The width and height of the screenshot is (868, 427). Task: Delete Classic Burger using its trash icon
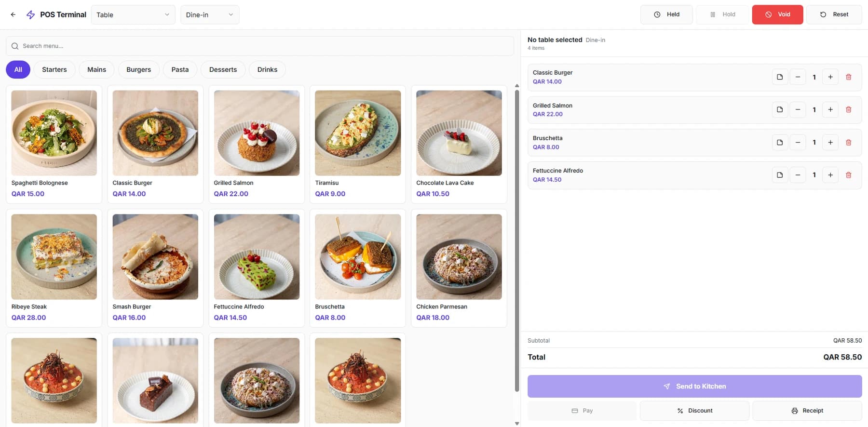pyautogui.click(x=848, y=77)
